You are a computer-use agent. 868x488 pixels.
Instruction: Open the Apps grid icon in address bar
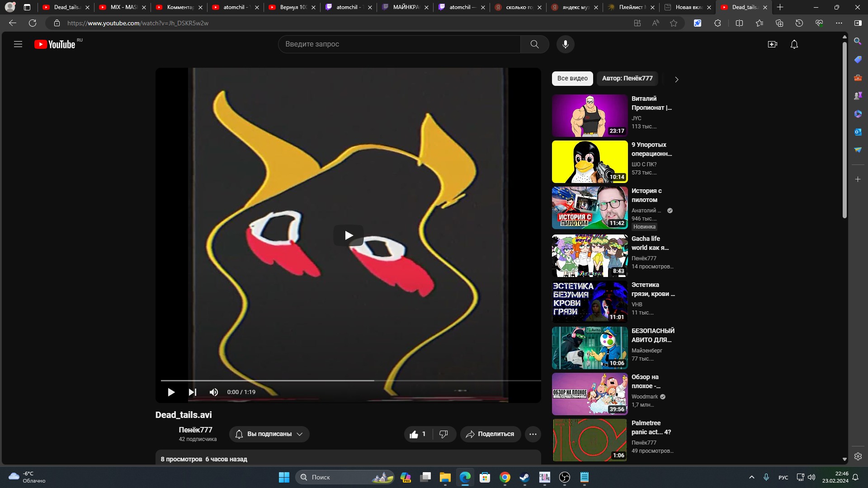(637, 23)
